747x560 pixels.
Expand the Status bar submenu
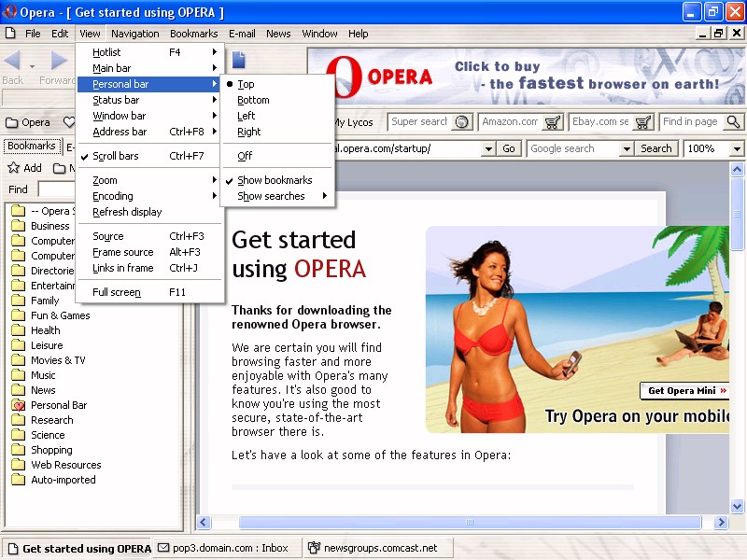[149, 100]
